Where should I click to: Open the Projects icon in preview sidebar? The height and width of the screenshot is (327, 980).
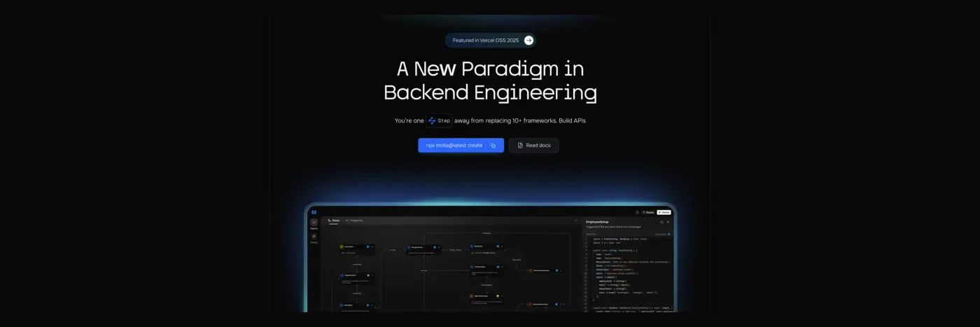click(314, 223)
